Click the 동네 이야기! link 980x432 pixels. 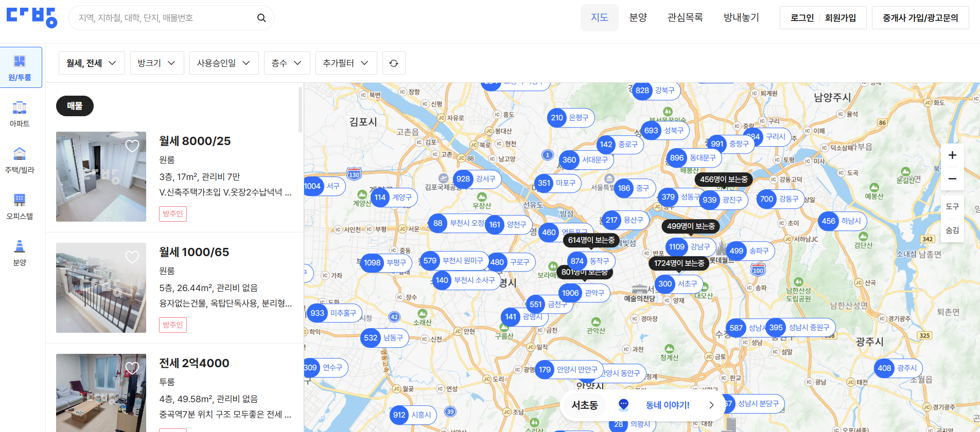point(668,405)
